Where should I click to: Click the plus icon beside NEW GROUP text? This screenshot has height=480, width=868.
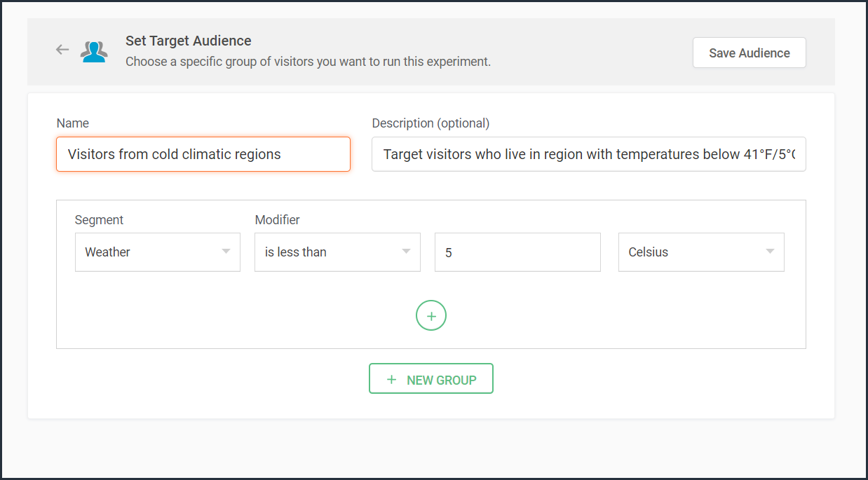[392, 379]
